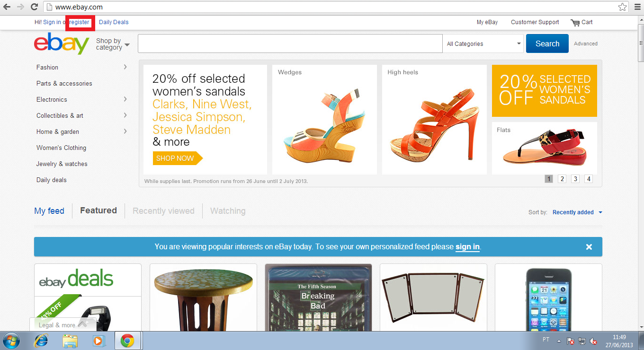The image size is (644, 350).
Task: Click the Shop Now button
Action: tap(178, 158)
